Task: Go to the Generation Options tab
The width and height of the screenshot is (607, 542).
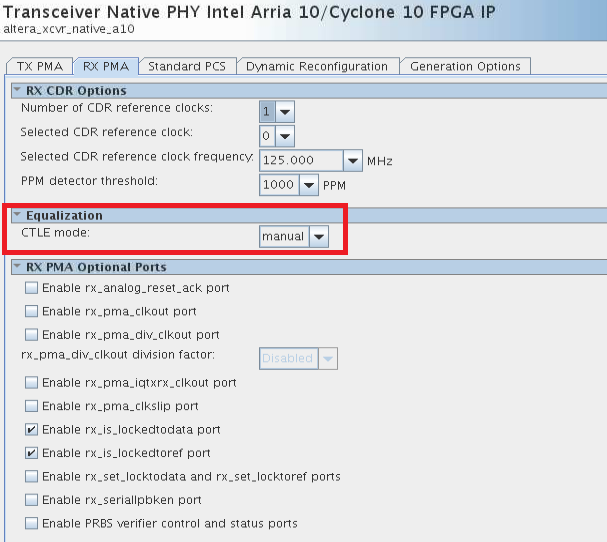Action: coord(464,67)
